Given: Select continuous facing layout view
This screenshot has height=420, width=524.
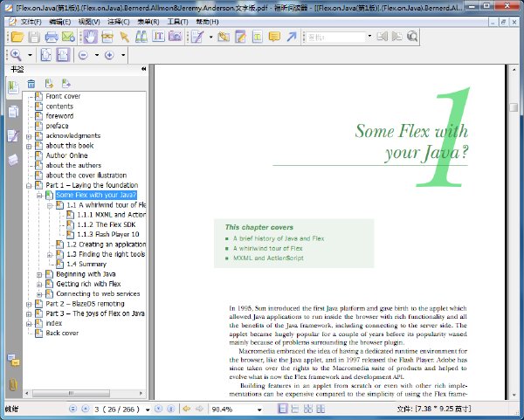Looking at the screenshot, I should click(321, 409).
